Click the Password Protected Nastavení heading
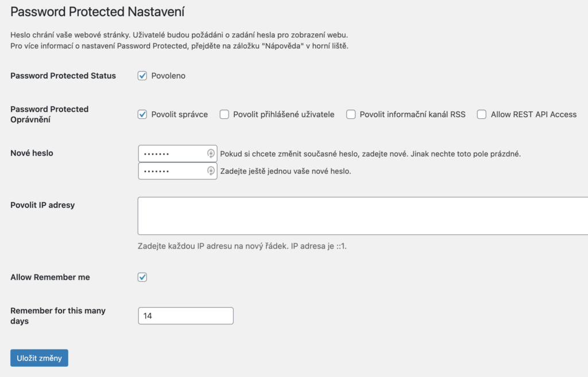This screenshot has height=377, width=588. [x=98, y=11]
